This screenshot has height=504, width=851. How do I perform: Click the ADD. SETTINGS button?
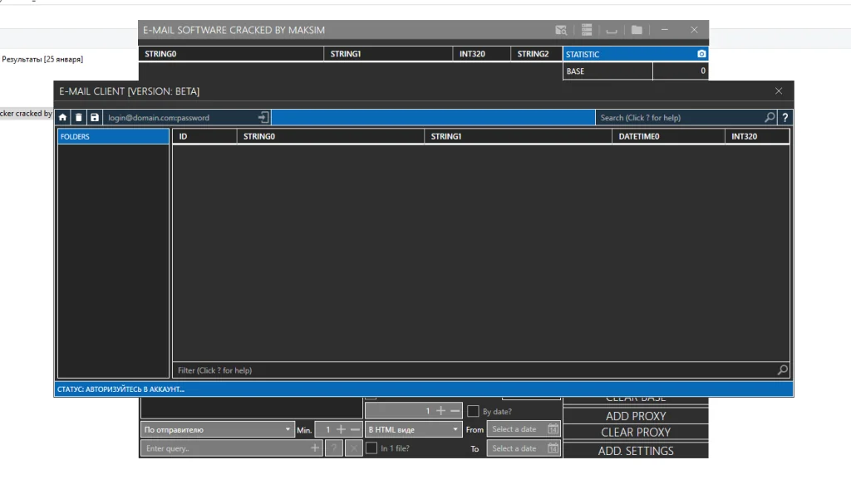pyautogui.click(x=636, y=451)
